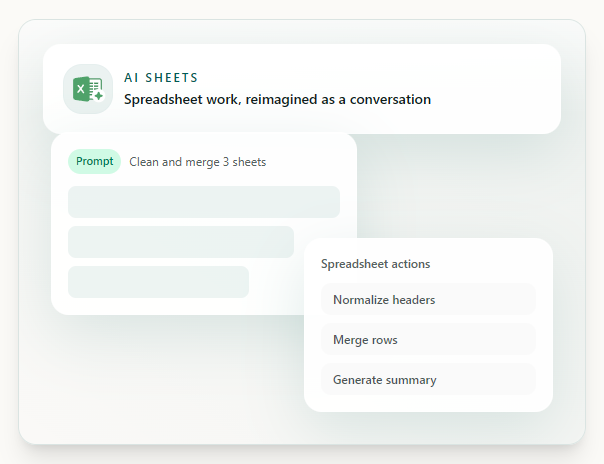Click the shortest placeholder bar in the prompt card
Viewport: 604px width, 464px height.
[x=158, y=282]
